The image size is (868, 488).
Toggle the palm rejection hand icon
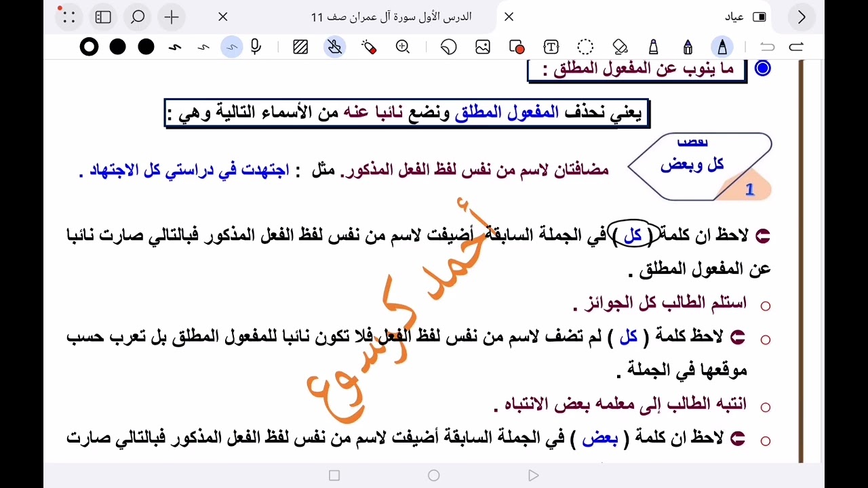(x=334, y=47)
